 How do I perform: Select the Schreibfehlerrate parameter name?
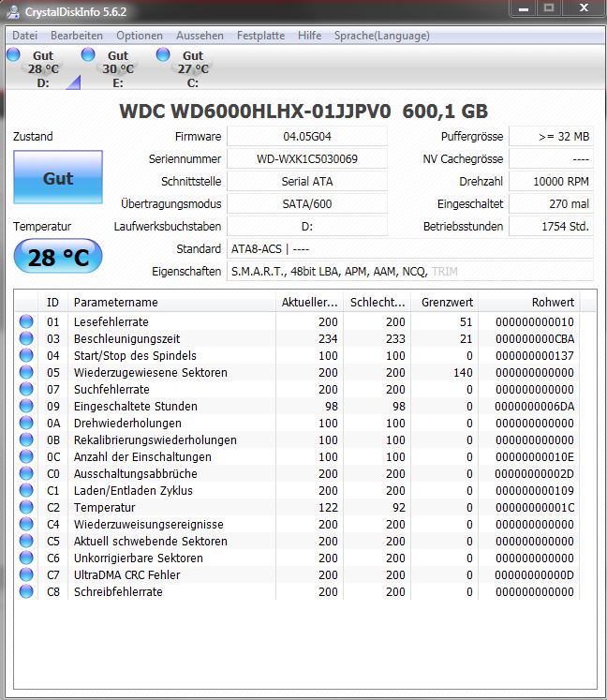(118, 592)
